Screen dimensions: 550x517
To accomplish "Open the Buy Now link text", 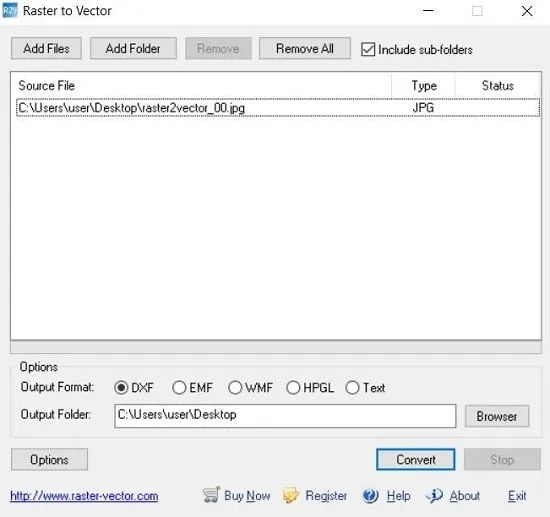I will (x=247, y=496).
